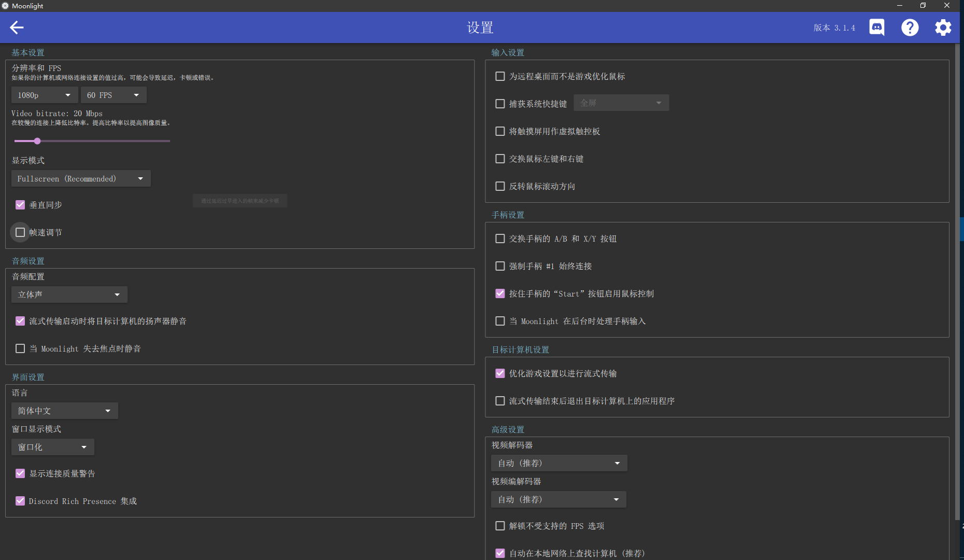Click the Moonlight app icon in title bar

click(5, 6)
